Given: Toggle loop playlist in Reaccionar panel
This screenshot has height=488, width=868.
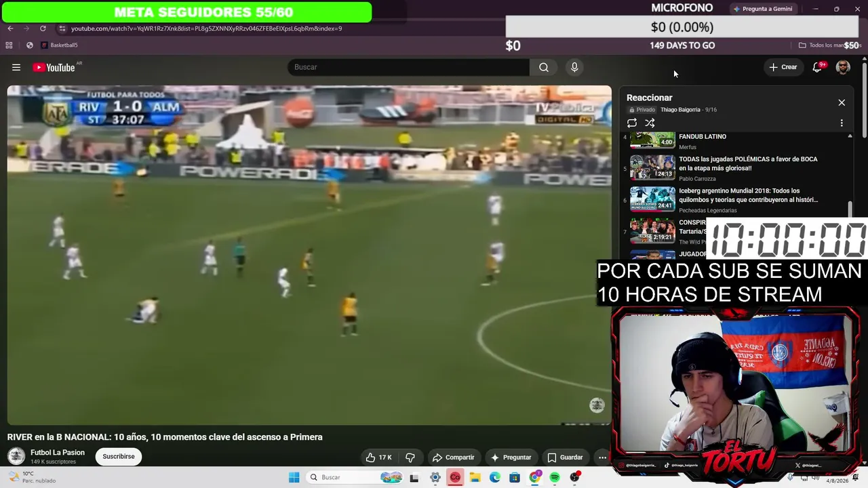Looking at the screenshot, I should point(632,123).
